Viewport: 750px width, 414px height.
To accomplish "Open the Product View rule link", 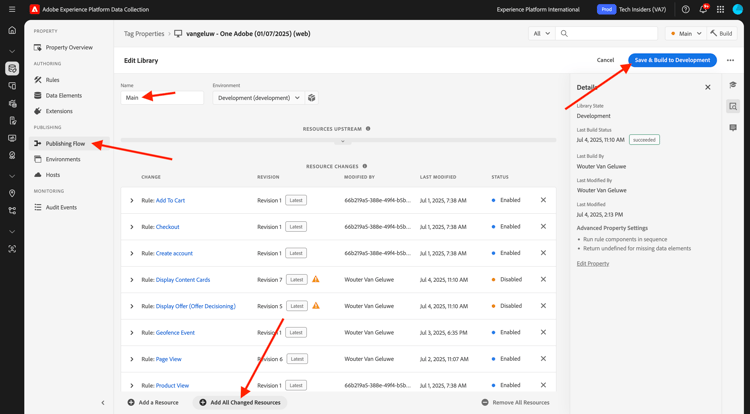I will pyautogui.click(x=172, y=385).
